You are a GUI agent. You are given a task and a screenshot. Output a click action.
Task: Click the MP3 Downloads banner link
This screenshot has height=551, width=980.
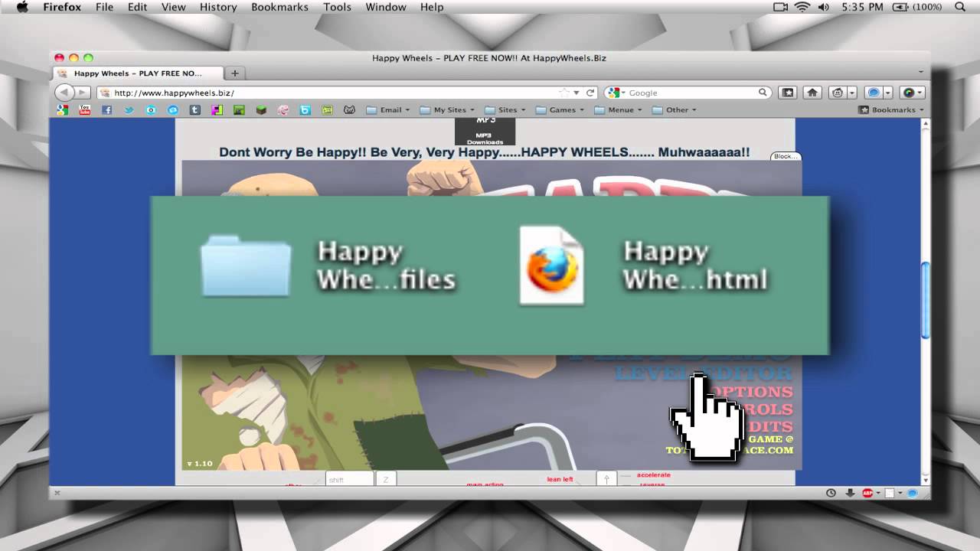[485, 132]
